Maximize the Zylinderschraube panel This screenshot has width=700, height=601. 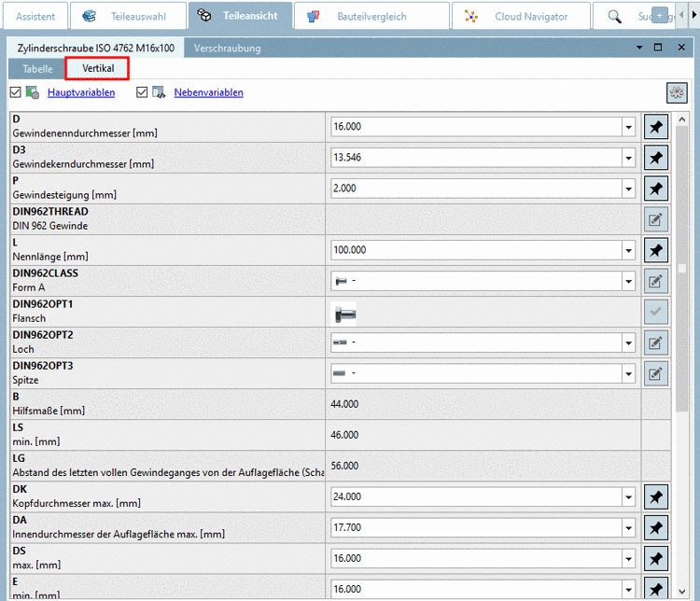click(658, 48)
